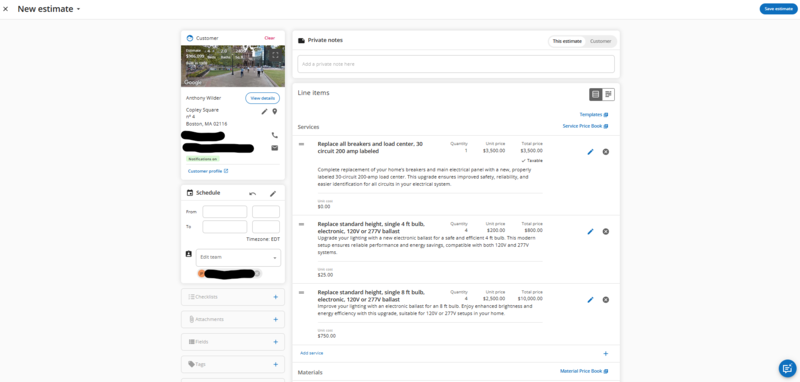Image resolution: width=800 pixels, height=382 pixels.
Task: Add a checklist with plus icon
Action: [276, 297]
